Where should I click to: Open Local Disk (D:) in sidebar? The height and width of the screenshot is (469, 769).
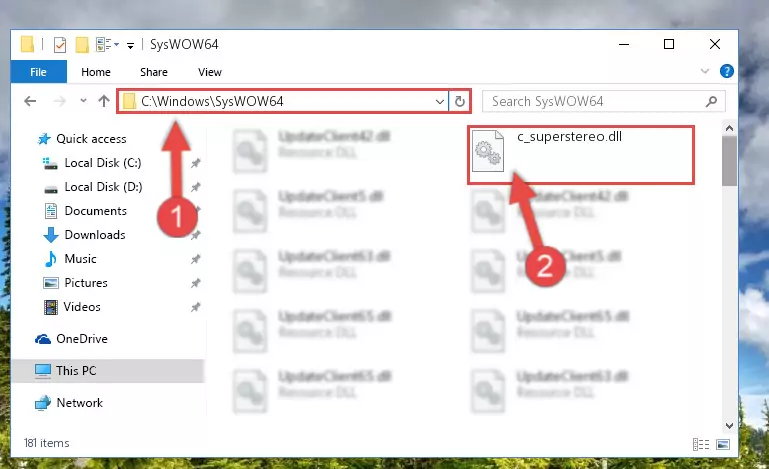(x=103, y=187)
